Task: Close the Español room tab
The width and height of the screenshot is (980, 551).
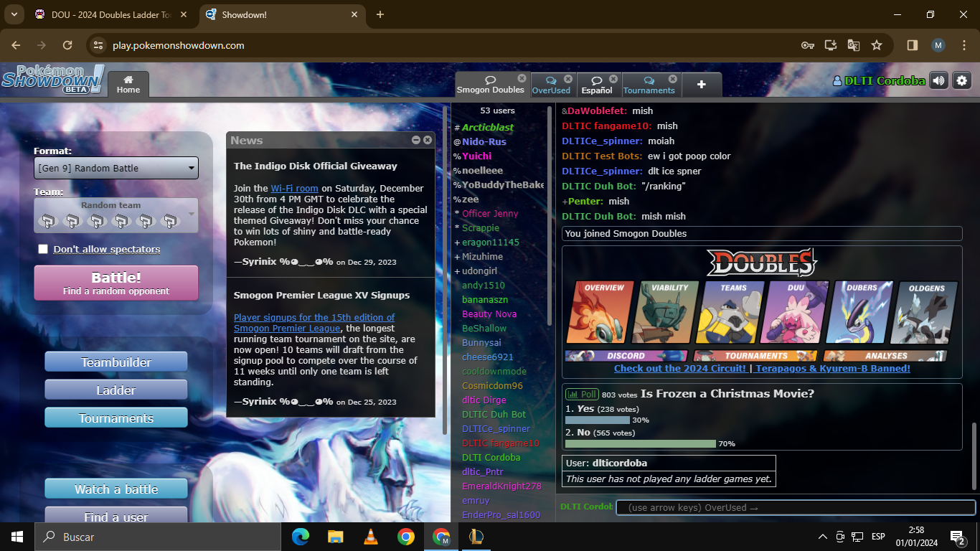Action: 613,79
